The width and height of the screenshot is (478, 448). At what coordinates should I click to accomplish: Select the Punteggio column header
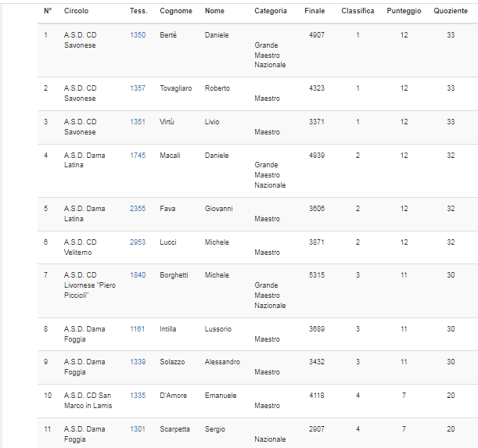point(404,11)
